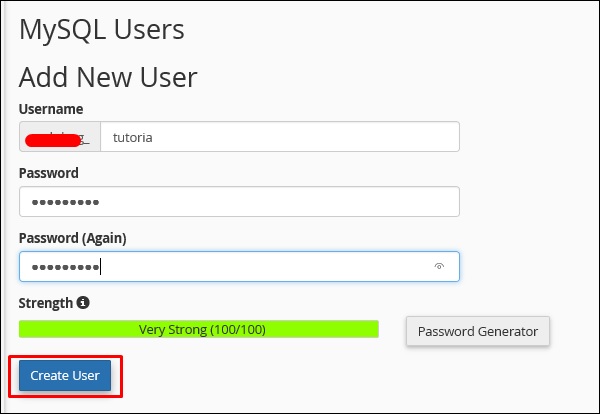Click the Password (Again) label
Image resolution: width=600 pixels, height=414 pixels.
tap(73, 238)
